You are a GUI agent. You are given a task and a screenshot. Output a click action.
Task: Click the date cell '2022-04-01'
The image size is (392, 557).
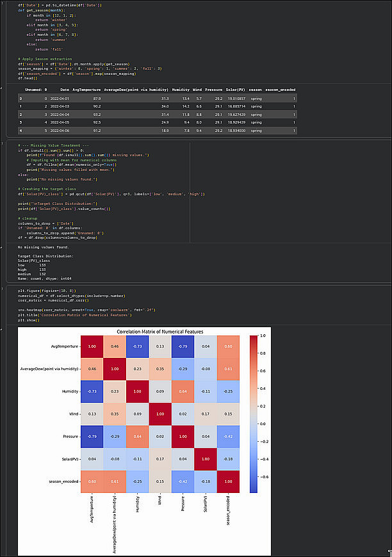coord(60,99)
